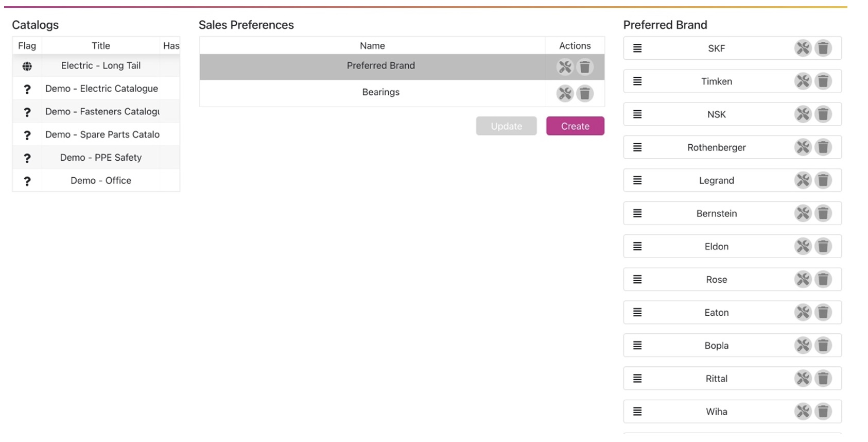868x442 pixels.
Task: Delete the Wiha brand
Action: tap(823, 411)
